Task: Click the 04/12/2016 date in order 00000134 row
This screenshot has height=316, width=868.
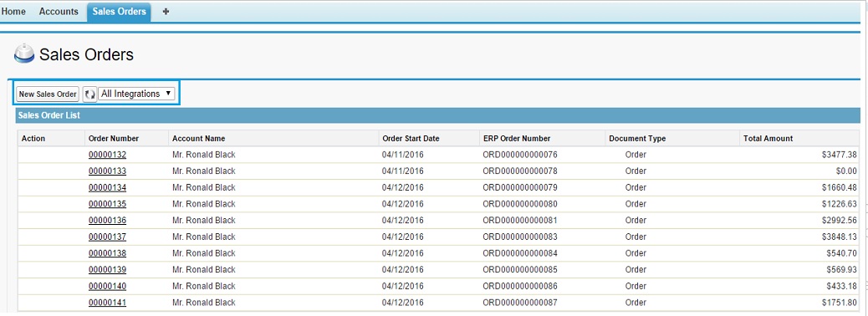Action: 402,187
